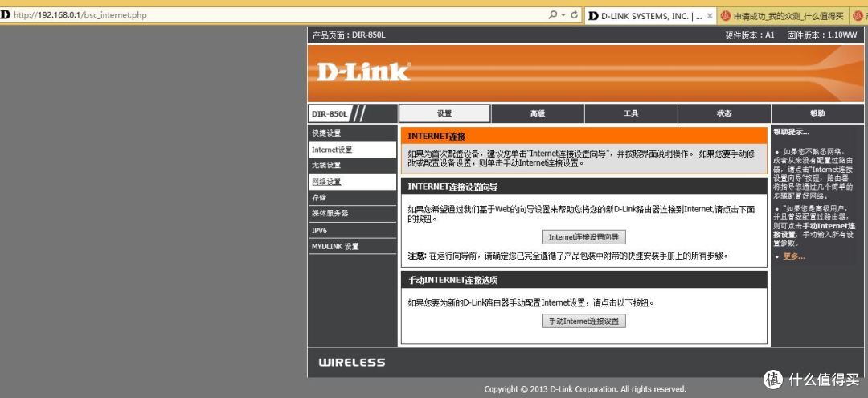Click the search magnifier icon in address bar
This screenshot has width=868, height=398.
(552, 15)
